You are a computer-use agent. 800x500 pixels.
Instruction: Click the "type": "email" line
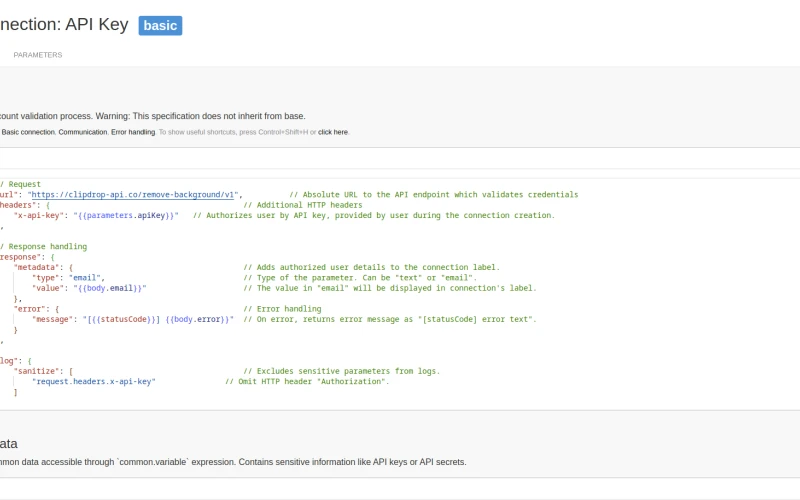(x=68, y=278)
